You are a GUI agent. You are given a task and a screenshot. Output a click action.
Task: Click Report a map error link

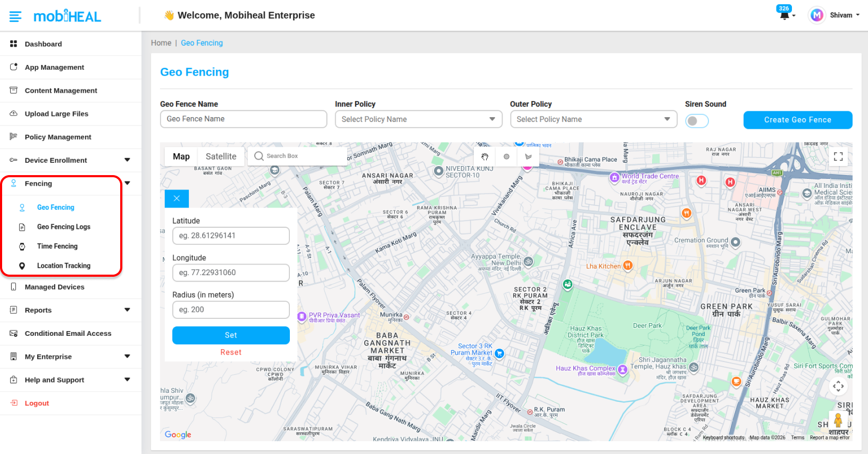[830, 438]
